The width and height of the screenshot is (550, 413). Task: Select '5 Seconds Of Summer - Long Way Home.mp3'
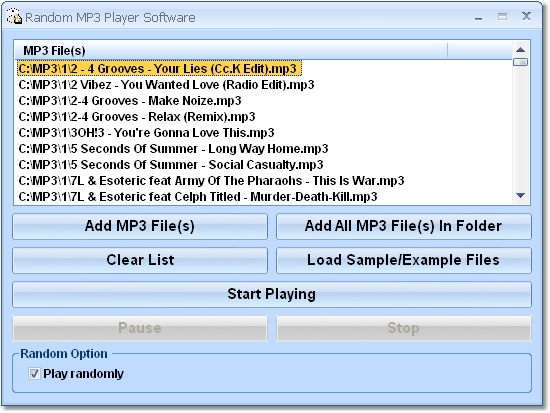pyautogui.click(x=173, y=149)
